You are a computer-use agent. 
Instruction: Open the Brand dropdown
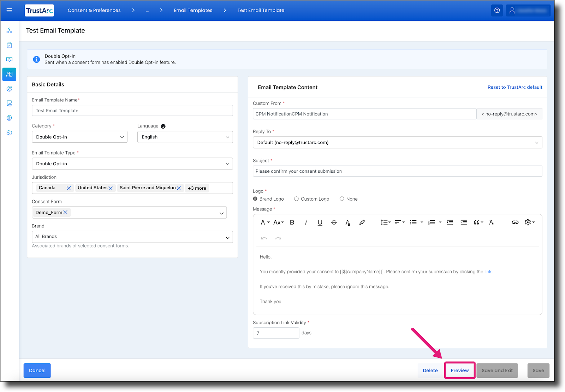[x=132, y=237]
